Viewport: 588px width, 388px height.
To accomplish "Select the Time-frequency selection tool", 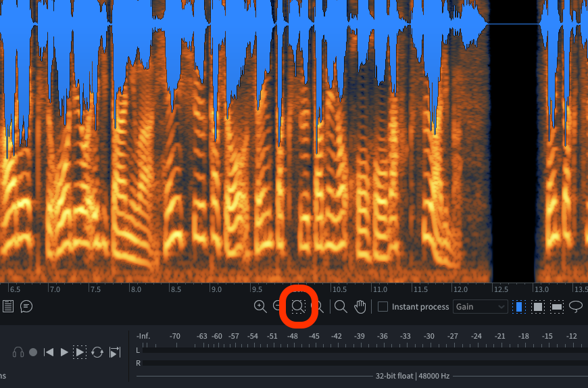I will point(538,307).
